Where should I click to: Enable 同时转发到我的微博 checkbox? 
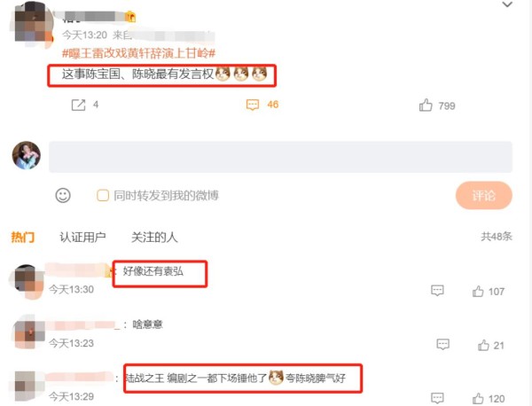tap(103, 195)
